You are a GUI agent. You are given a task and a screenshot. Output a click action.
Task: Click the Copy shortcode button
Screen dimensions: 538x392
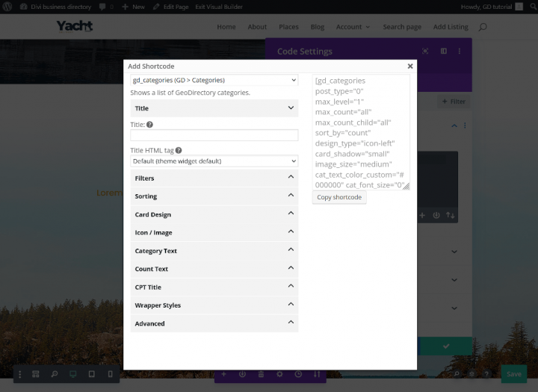[x=339, y=197]
